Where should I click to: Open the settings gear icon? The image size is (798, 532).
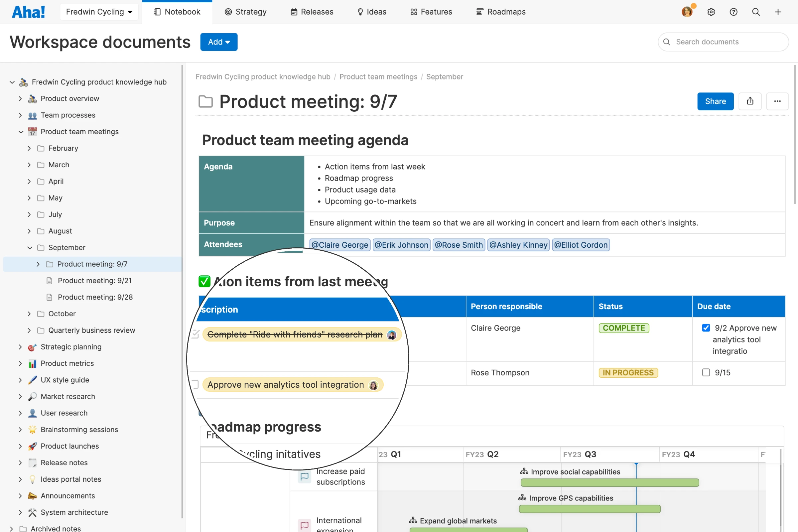pyautogui.click(x=711, y=12)
